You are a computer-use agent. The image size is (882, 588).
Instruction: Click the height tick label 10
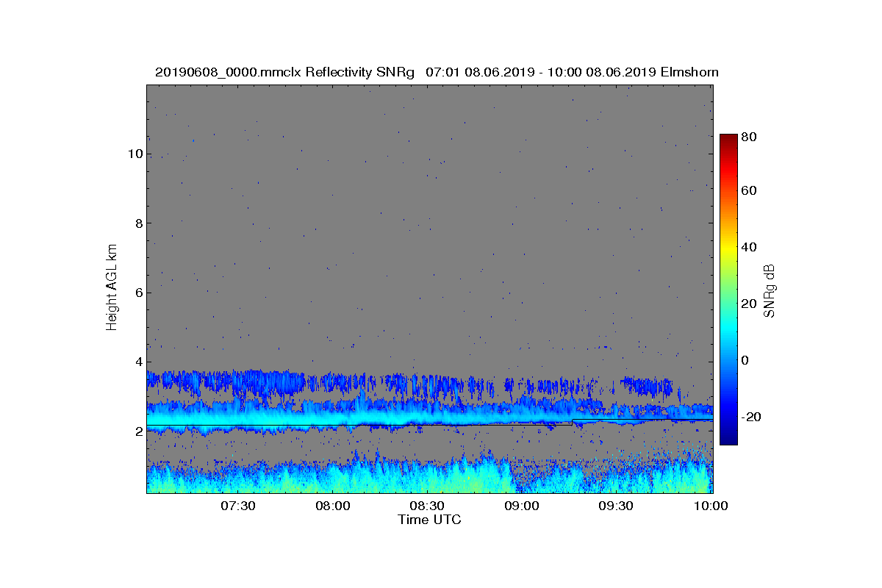pyautogui.click(x=134, y=154)
